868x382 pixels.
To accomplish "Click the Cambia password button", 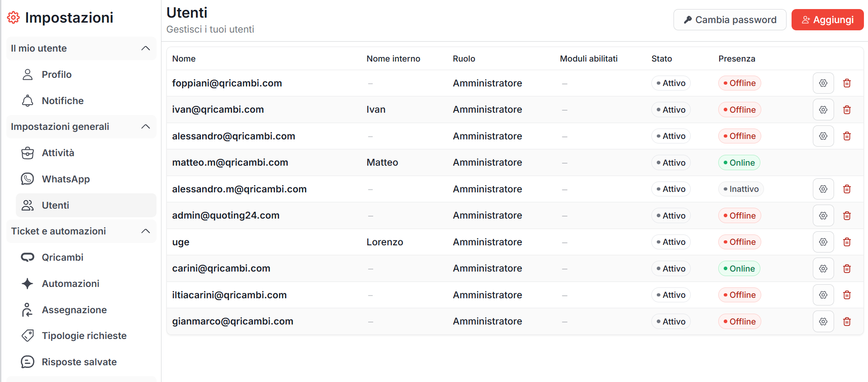I will click(730, 20).
